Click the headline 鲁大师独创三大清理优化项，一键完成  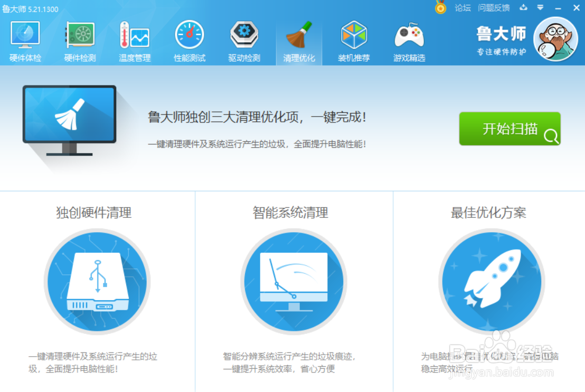[257, 117]
